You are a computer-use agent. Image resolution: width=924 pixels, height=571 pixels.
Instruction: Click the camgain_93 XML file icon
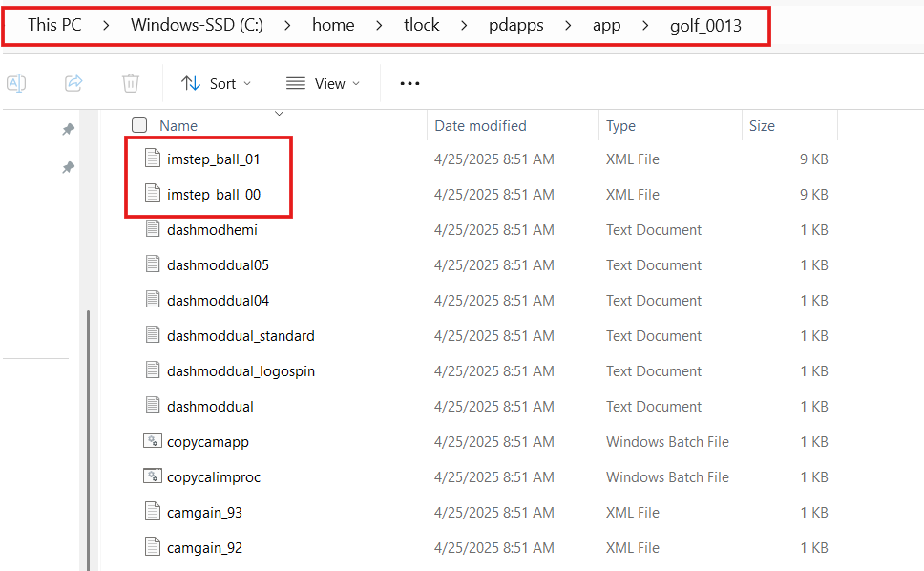point(153,512)
